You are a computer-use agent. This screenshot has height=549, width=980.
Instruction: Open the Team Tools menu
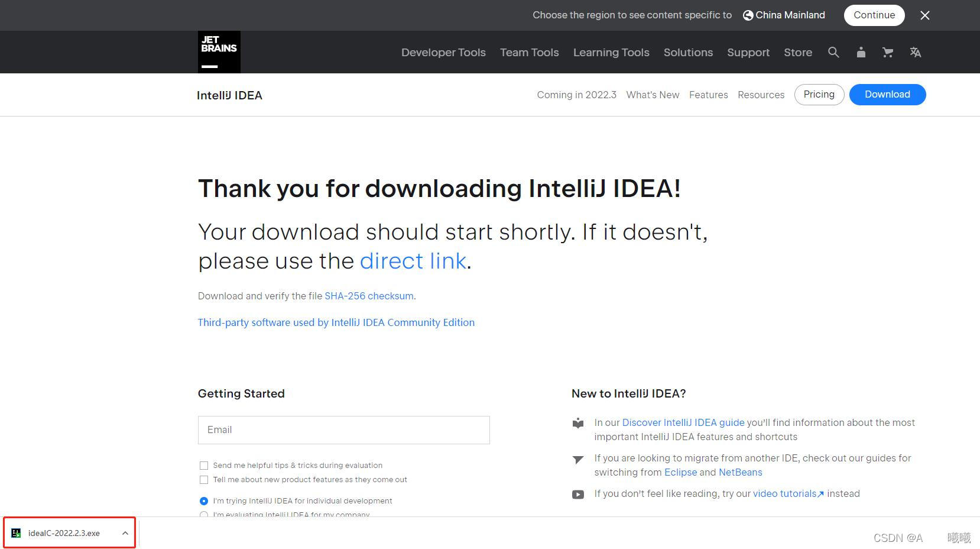pyautogui.click(x=530, y=52)
